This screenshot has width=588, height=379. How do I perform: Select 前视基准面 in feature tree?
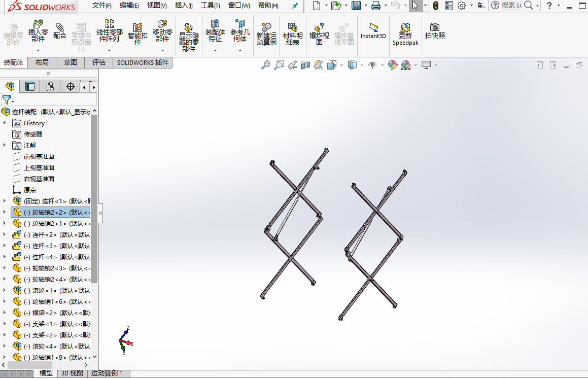(x=39, y=156)
